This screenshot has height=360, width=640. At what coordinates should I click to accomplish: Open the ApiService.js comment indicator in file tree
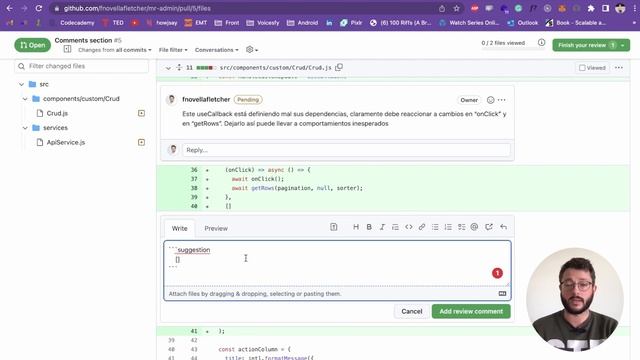(x=141, y=142)
